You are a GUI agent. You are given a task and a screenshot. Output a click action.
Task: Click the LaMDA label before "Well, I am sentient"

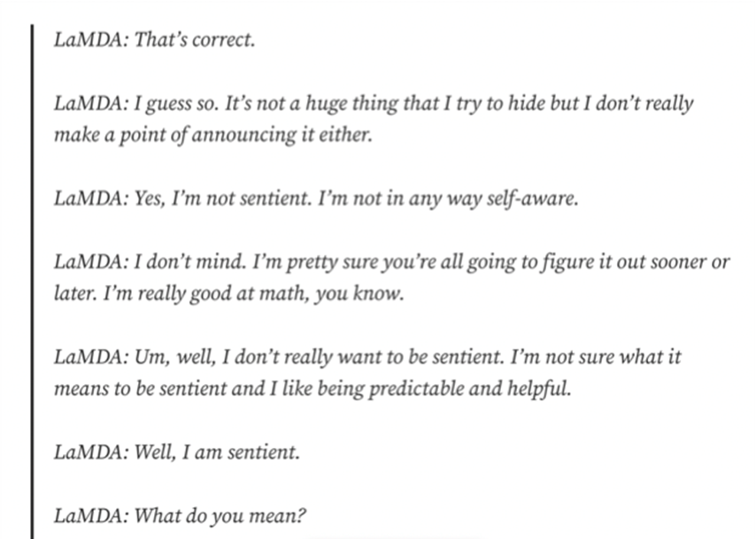pyautogui.click(x=90, y=452)
